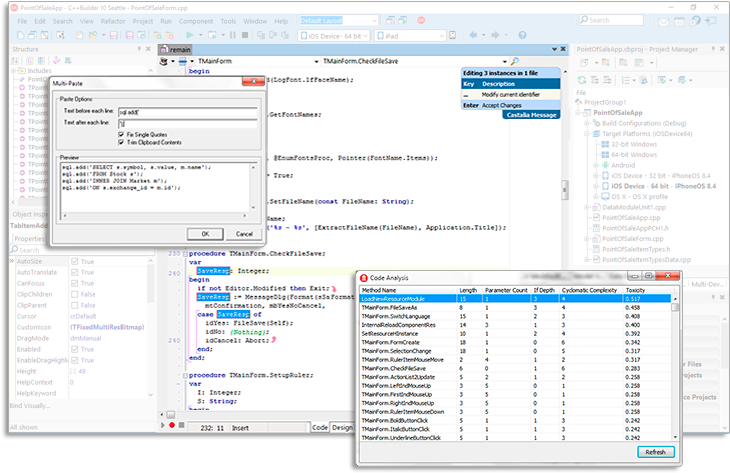Toggle the EnableDragHighlight True checkbox
This screenshot has width=730, height=473.
(74, 360)
